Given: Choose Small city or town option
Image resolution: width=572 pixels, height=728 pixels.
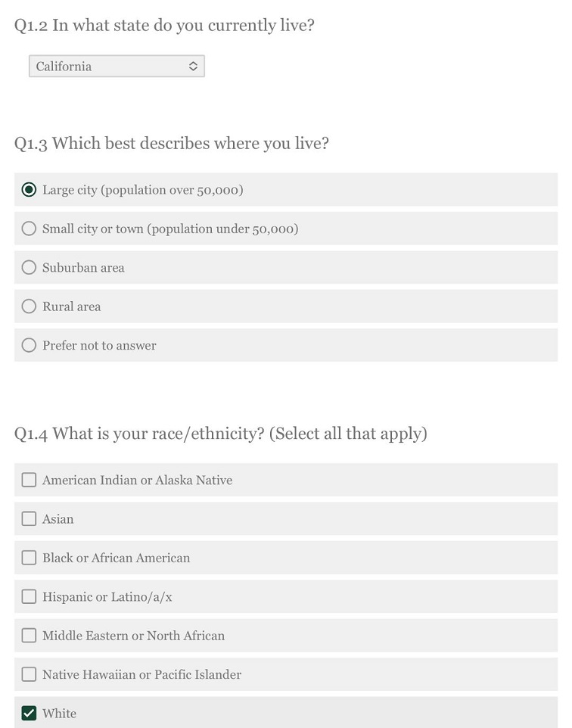Looking at the screenshot, I should 29,229.
